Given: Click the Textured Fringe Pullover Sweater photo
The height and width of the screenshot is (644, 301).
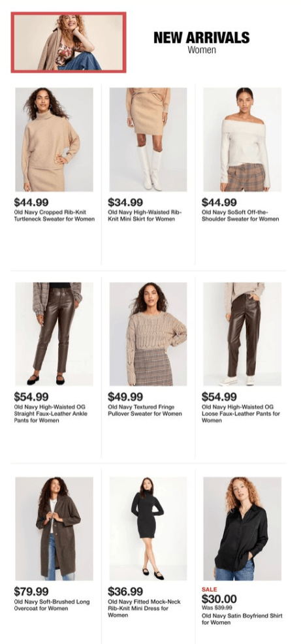Looking at the screenshot, I should (x=148, y=334).
